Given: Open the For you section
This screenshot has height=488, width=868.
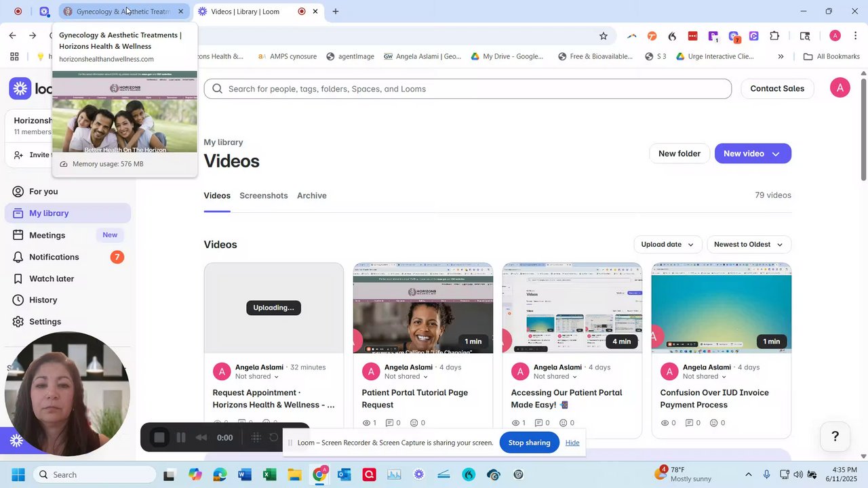Looking at the screenshot, I should (x=43, y=192).
